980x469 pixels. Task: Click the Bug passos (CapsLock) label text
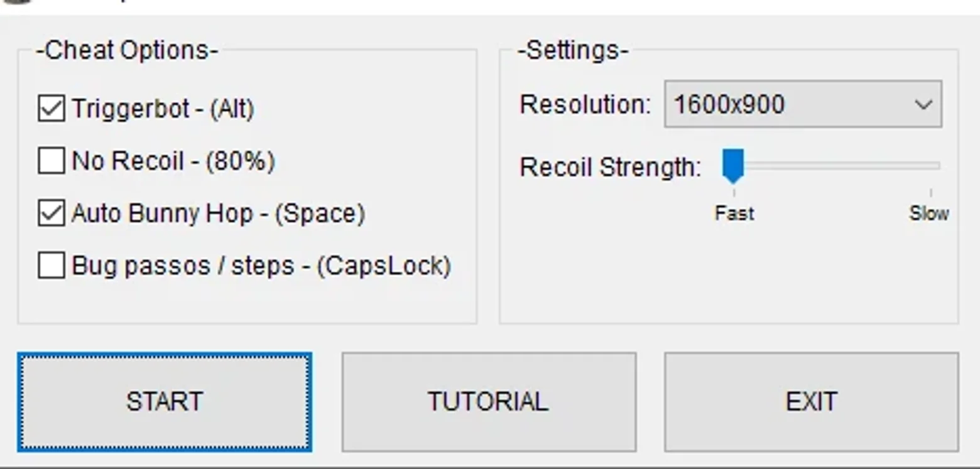(261, 266)
